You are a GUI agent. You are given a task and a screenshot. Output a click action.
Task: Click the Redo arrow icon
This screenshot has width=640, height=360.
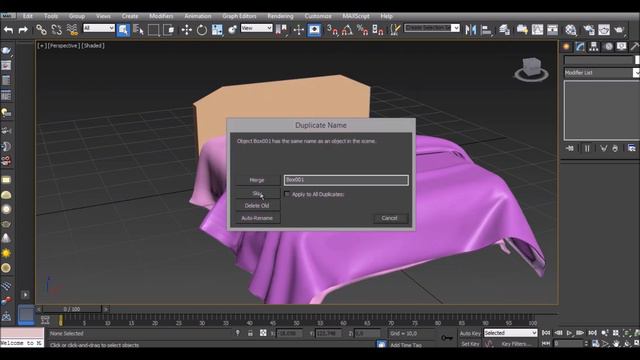pyautogui.click(x=23, y=30)
